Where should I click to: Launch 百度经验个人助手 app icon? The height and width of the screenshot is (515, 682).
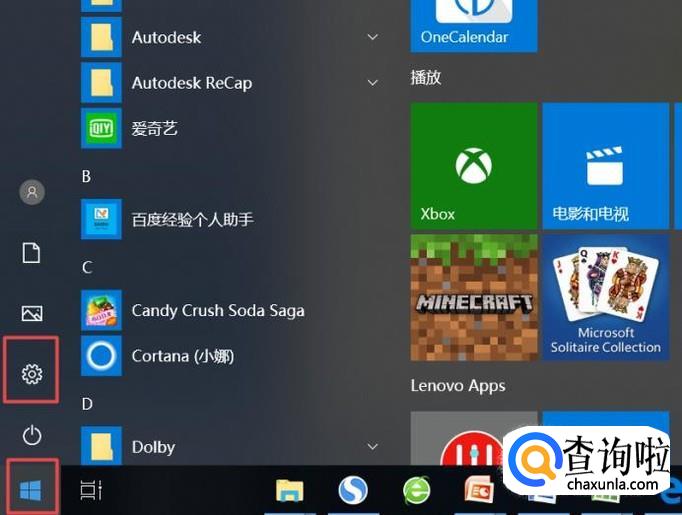click(x=101, y=219)
